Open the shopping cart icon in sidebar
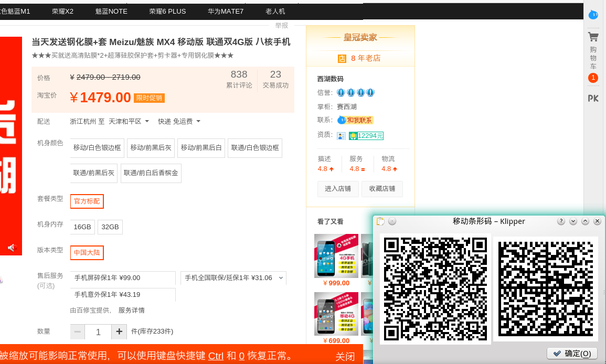 coord(593,37)
